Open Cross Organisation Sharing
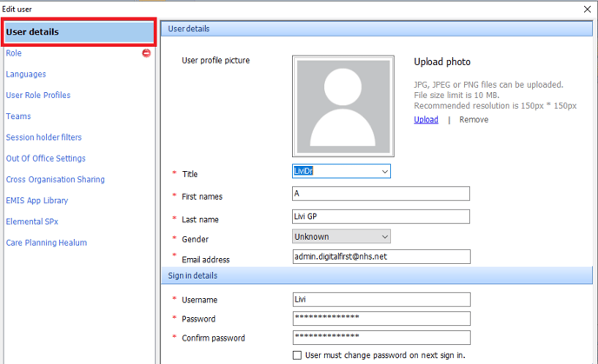Viewport: 598px width, 364px height. point(55,180)
